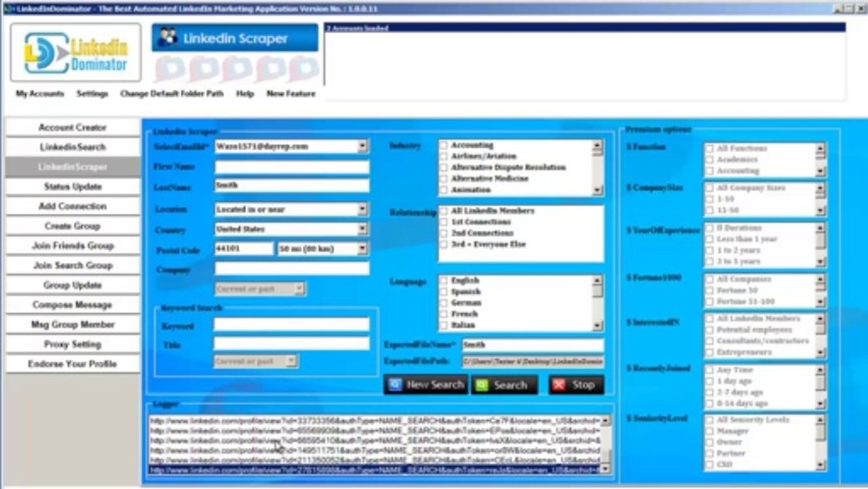Viewport: 868px width, 489px height.
Task: Open the Settings menu
Action: pyautogui.click(x=92, y=94)
